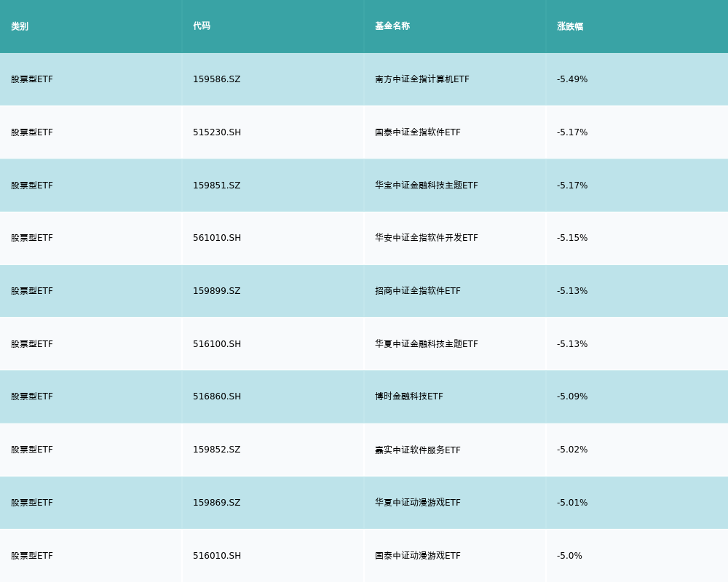
Task: Click 南方中证全指计算机ETF fund name
Action: (422, 79)
